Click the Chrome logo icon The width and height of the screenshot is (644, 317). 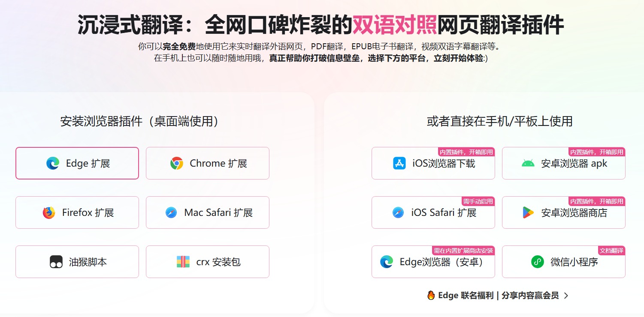pyautogui.click(x=176, y=163)
